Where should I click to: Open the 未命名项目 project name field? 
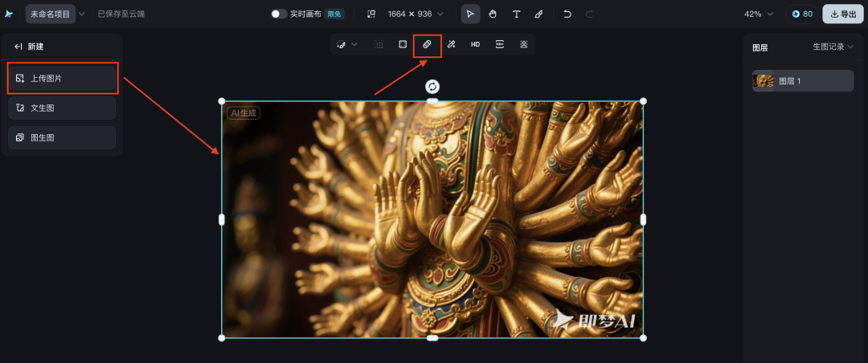[x=51, y=14]
